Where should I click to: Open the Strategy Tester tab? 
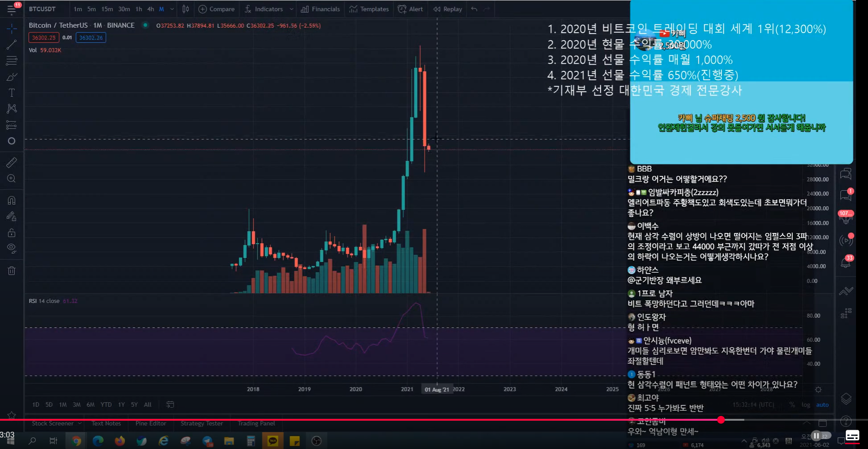(x=201, y=424)
